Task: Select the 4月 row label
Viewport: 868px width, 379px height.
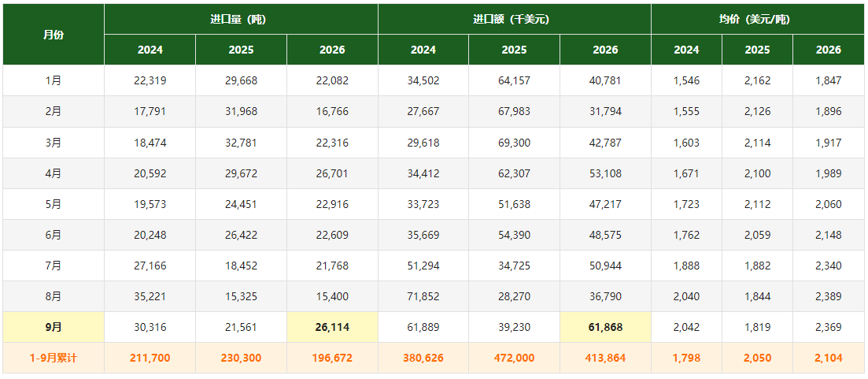Action: [x=54, y=173]
